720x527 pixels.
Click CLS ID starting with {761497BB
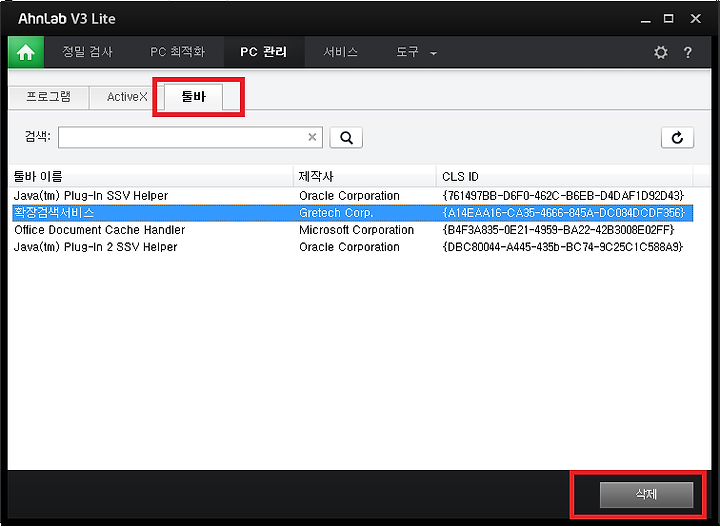[x=563, y=196]
